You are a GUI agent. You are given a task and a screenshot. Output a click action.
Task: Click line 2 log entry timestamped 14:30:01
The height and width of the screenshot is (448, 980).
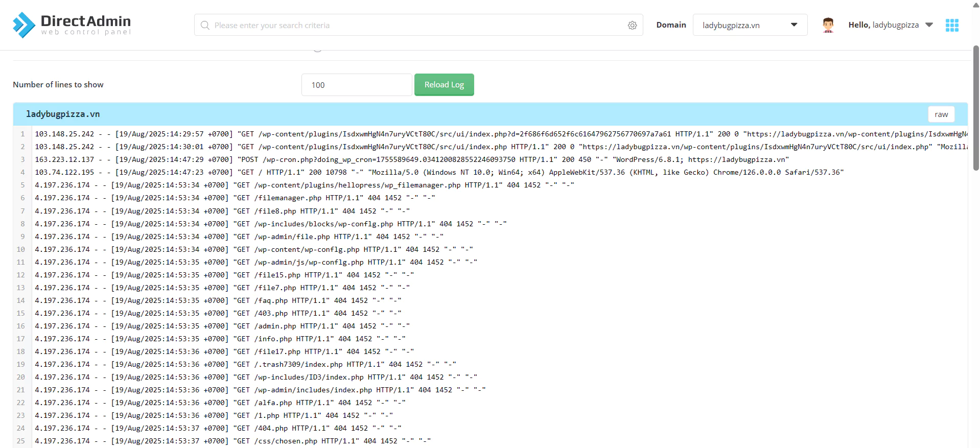501,147
